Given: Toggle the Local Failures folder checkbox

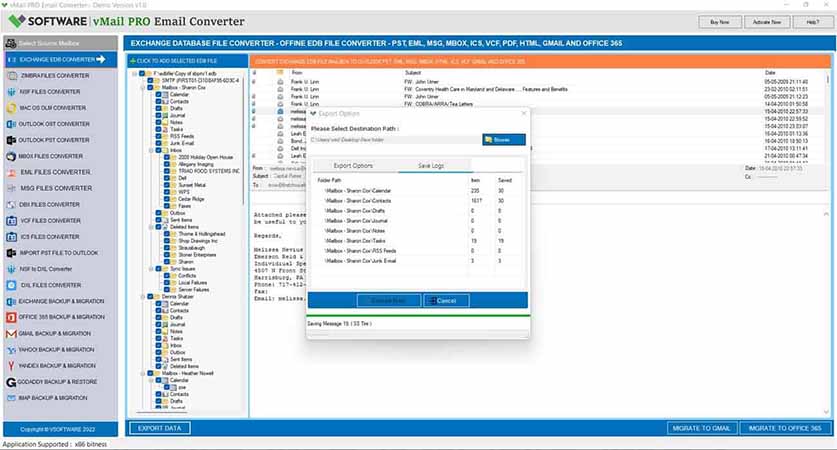Looking at the screenshot, I should [167, 282].
